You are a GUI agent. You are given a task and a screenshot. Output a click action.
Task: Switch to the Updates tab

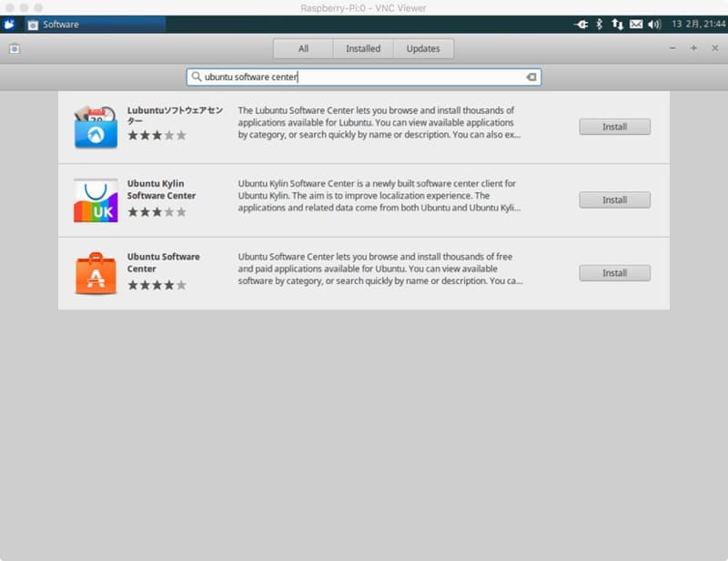coord(423,48)
